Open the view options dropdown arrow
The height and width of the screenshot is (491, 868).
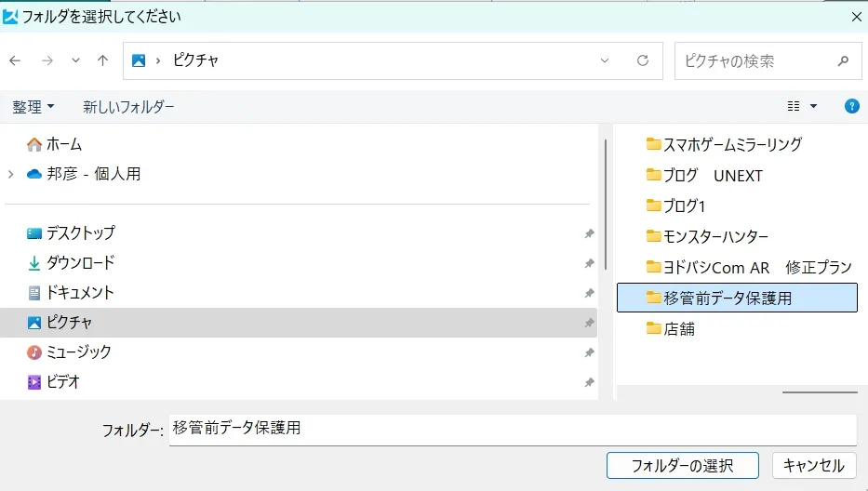pyautogui.click(x=814, y=106)
